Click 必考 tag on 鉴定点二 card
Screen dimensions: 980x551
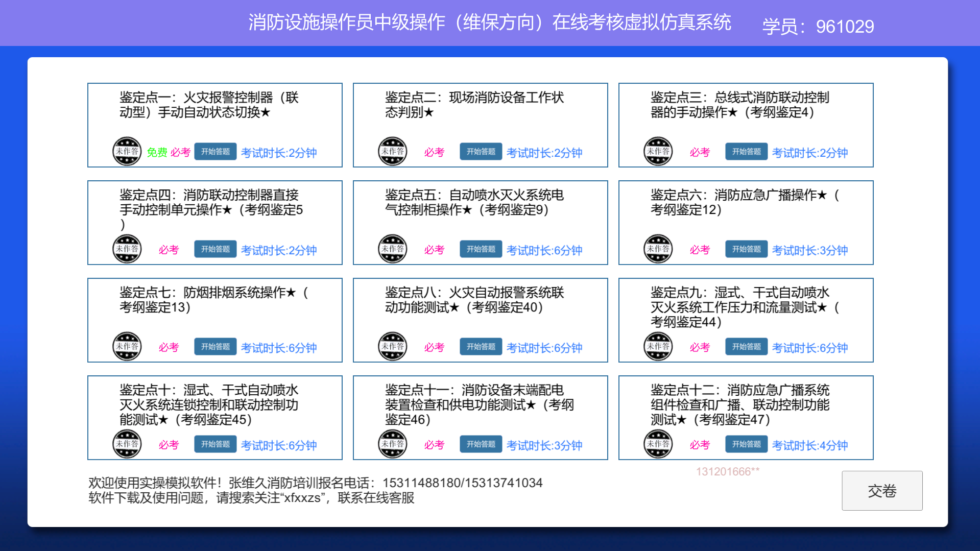[x=434, y=152]
